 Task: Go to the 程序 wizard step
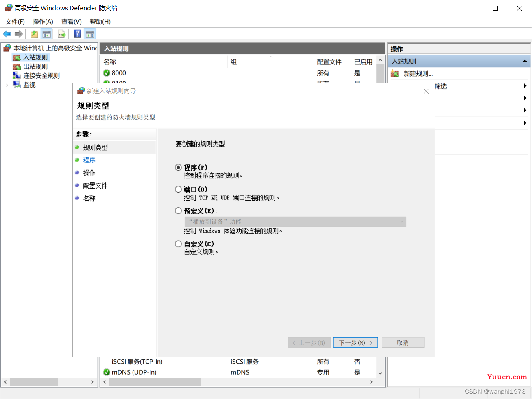[89, 160]
